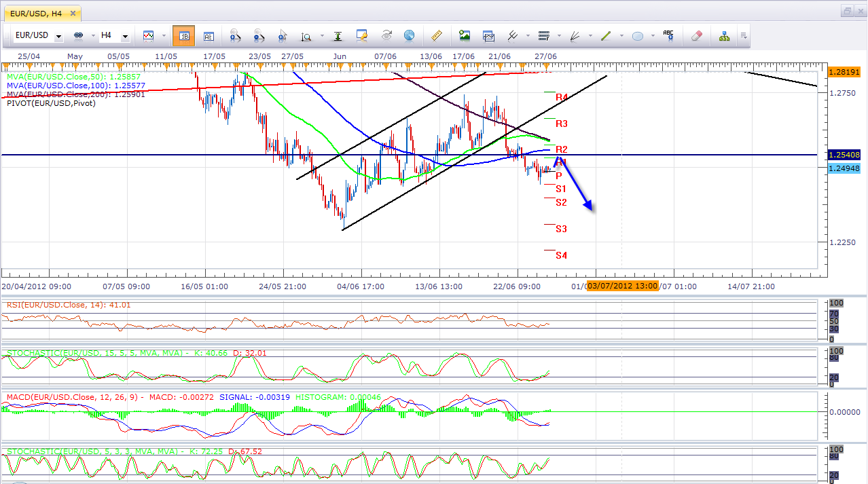
Task: Select the pitchfork drawing tool
Action: tap(513, 35)
